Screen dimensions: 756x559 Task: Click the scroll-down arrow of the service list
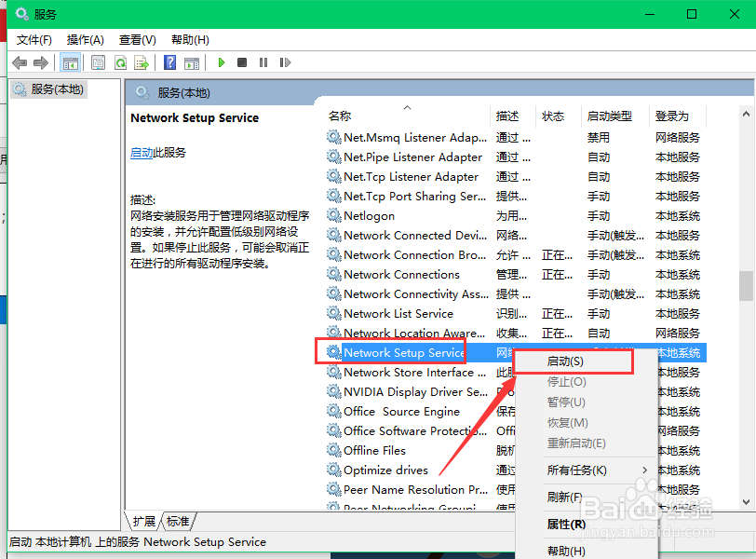point(746,502)
